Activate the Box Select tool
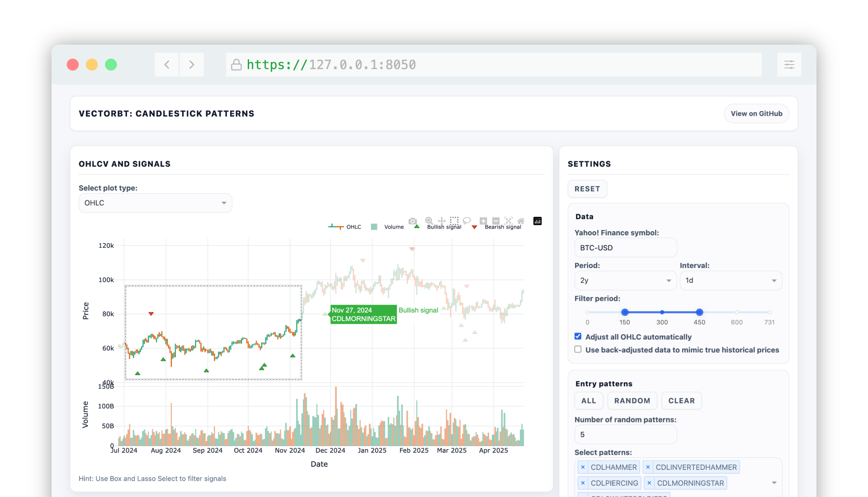 (x=454, y=221)
